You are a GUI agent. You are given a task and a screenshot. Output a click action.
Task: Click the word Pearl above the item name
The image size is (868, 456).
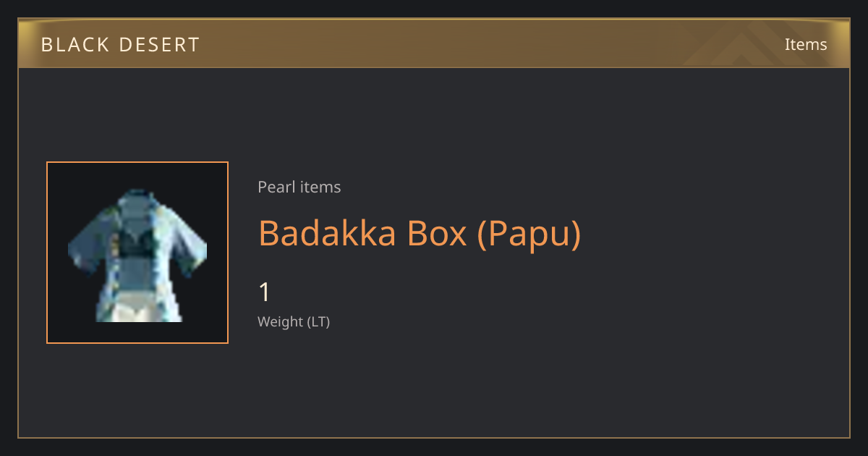pos(276,187)
